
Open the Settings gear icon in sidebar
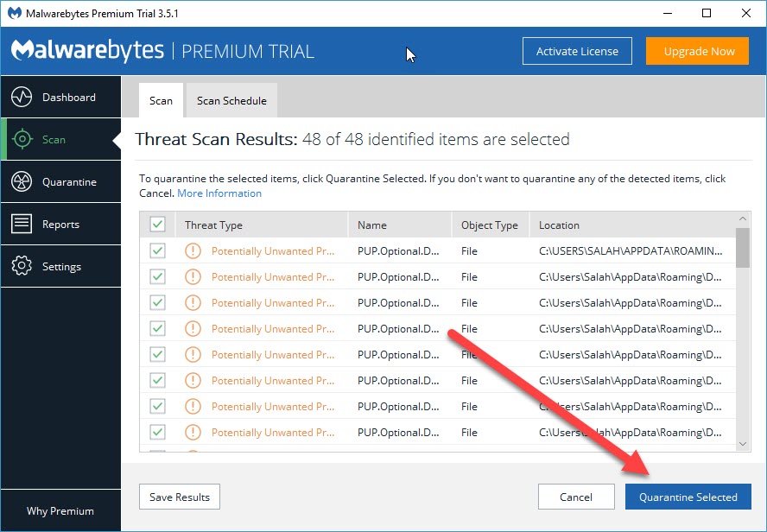[x=22, y=266]
